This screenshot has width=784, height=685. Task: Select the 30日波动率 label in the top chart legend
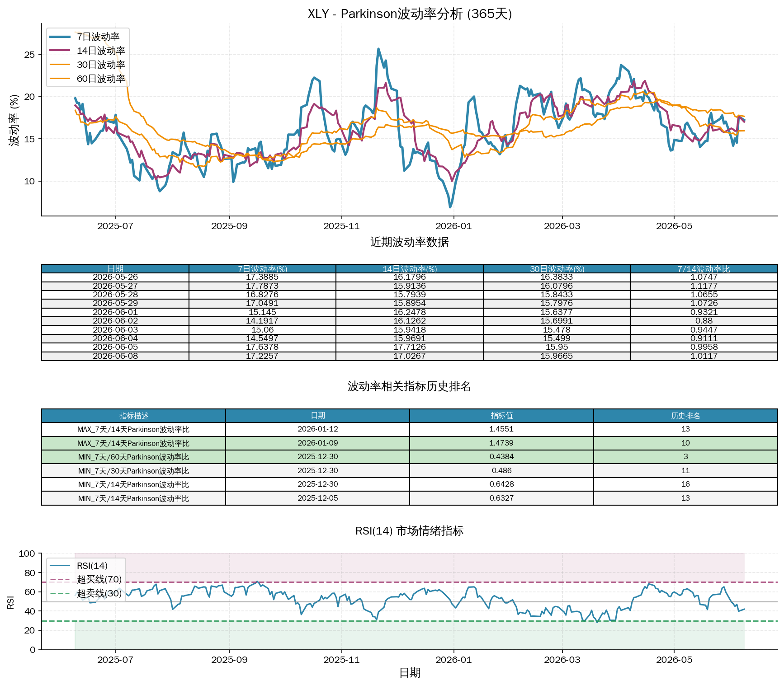[x=101, y=65]
